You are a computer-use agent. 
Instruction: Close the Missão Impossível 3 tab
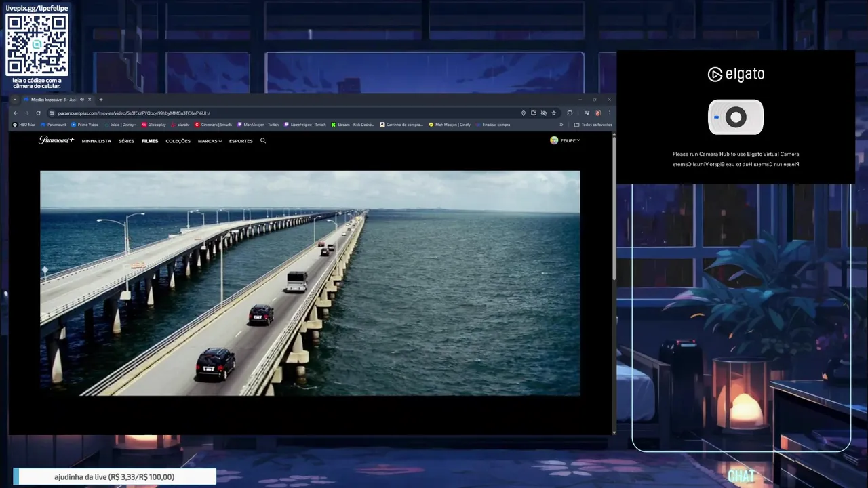coord(90,100)
